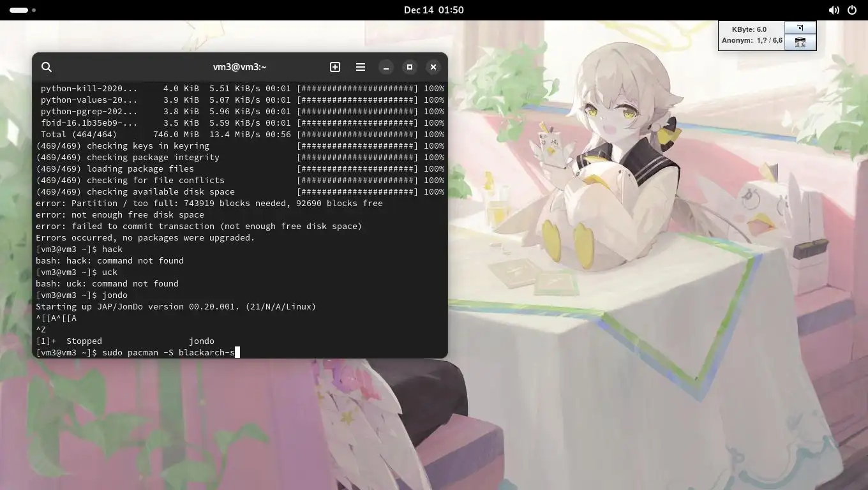
Task: Click the 'Total (464/464)' download row
Action: [x=243, y=134]
